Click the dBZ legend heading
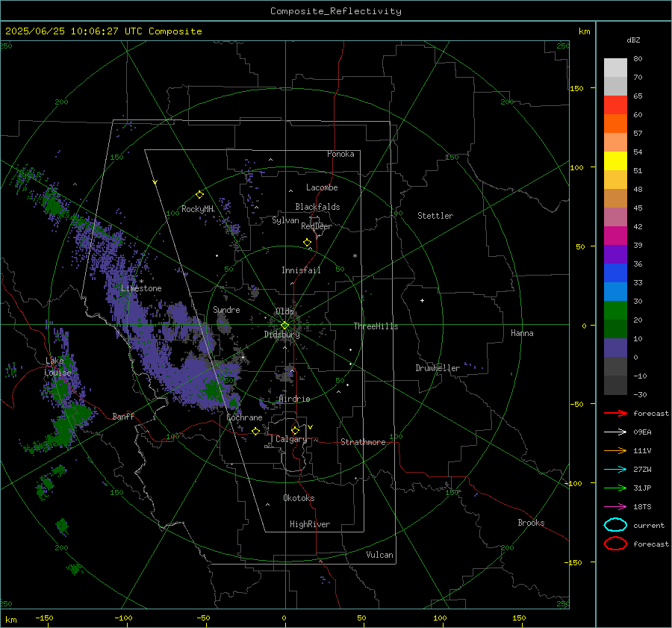Screen dimensions: 672x628 coord(633,40)
